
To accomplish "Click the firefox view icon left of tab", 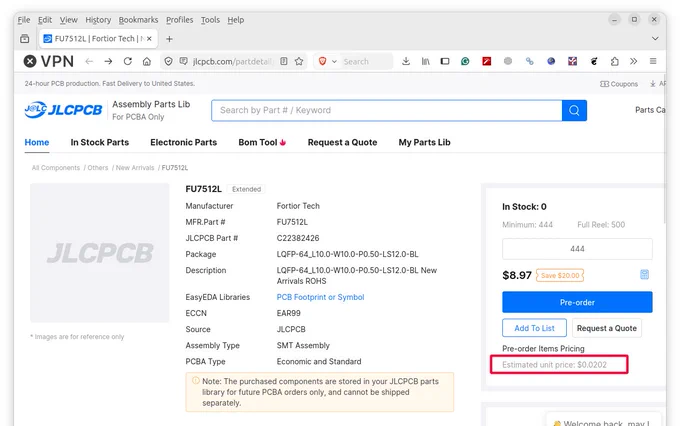I will (x=25, y=39).
